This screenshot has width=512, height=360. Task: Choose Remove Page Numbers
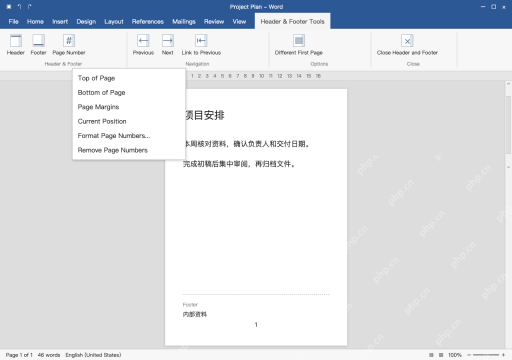click(129, 150)
